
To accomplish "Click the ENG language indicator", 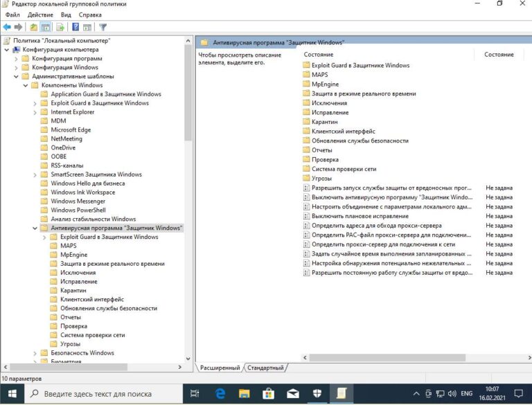I will (x=466, y=393).
